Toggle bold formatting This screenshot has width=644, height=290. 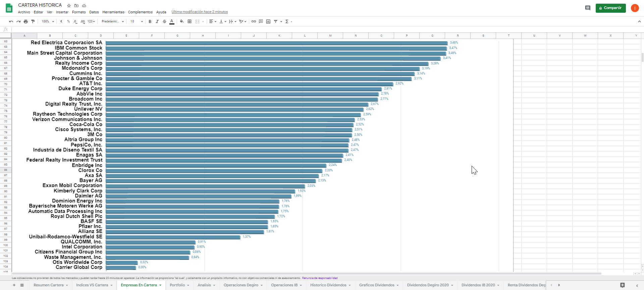(150, 21)
